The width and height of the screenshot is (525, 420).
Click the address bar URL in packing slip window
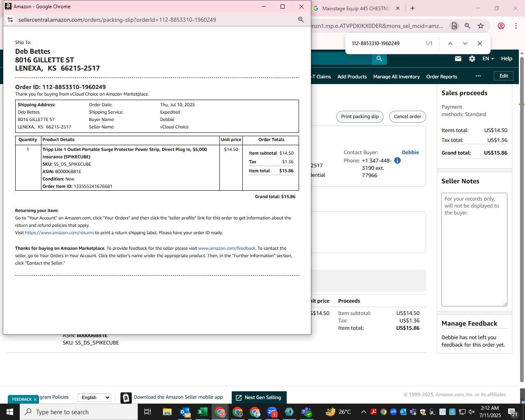pyautogui.click(x=117, y=20)
